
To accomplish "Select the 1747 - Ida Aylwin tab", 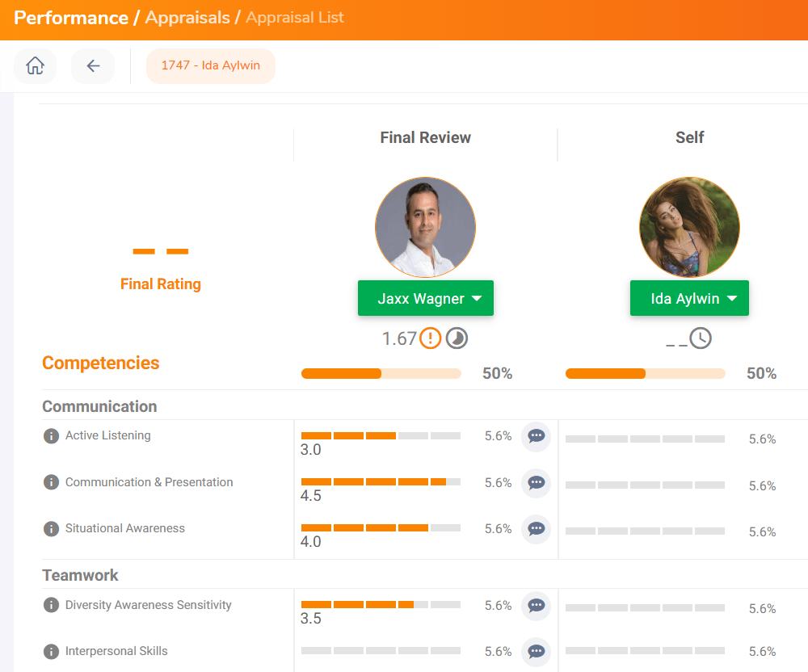I will pos(211,66).
